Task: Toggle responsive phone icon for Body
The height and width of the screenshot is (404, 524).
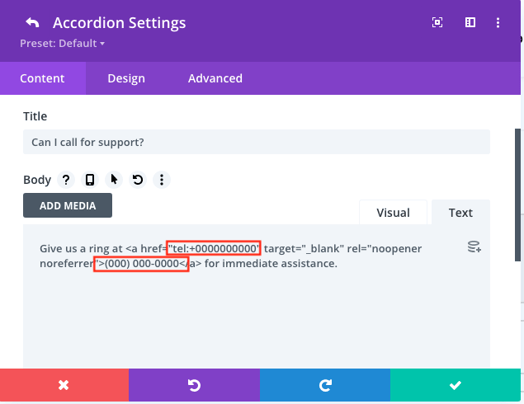Action: click(x=90, y=180)
